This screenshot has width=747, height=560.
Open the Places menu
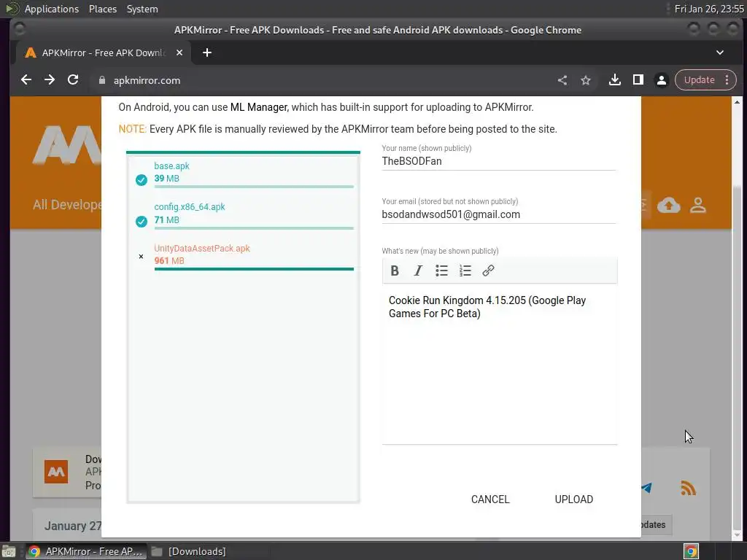[x=103, y=9]
